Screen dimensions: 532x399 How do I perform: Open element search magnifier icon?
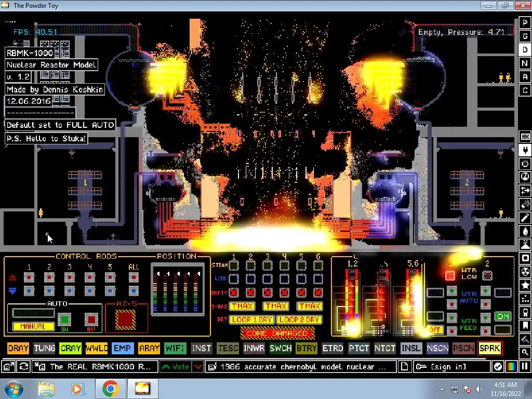point(525,353)
